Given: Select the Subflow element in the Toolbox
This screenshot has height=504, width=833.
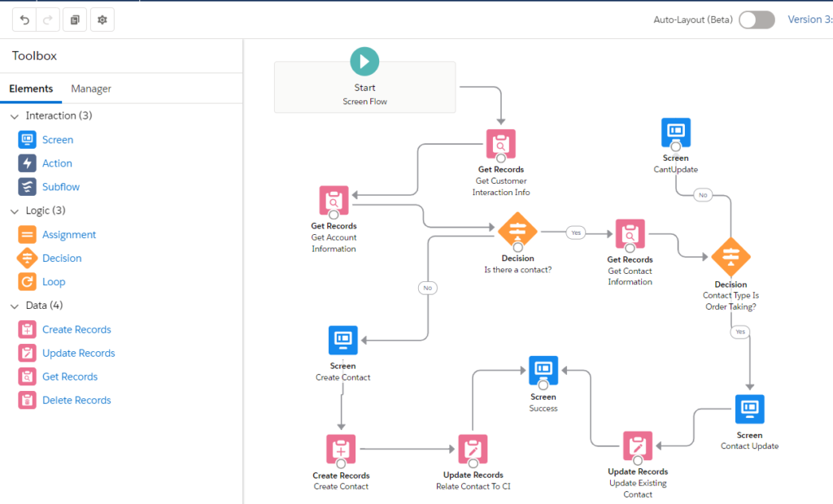Looking at the screenshot, I should click(x=59, y=186).
